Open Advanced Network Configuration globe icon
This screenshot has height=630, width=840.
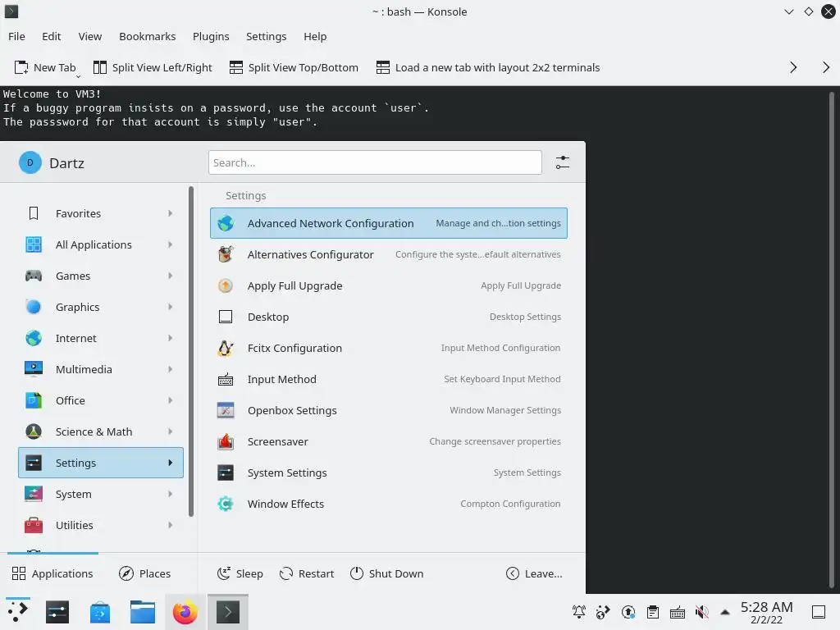pyautogui.click(x=226, y=223)
